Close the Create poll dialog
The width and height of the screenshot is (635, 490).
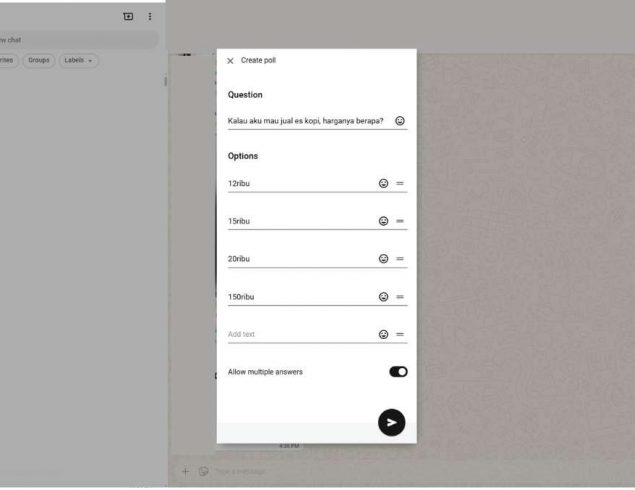[x=230, y=61]
